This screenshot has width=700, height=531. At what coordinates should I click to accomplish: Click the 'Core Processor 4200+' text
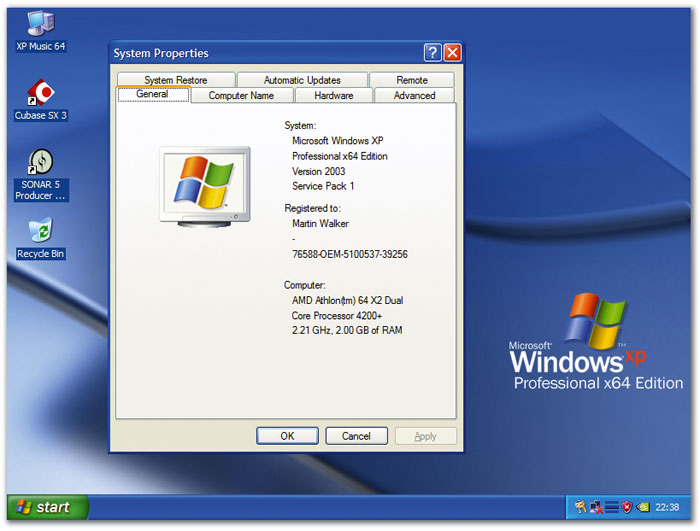click(x=337, y=316)
